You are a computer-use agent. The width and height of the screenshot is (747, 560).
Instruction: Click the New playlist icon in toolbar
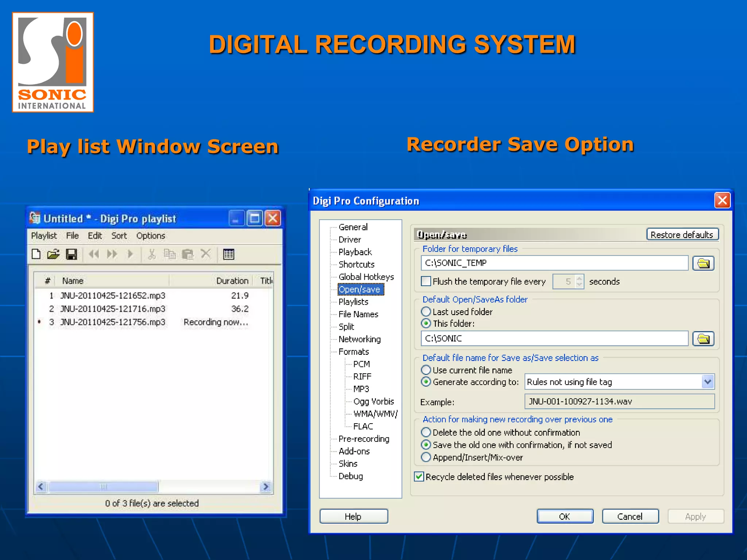tap(36, 254)
